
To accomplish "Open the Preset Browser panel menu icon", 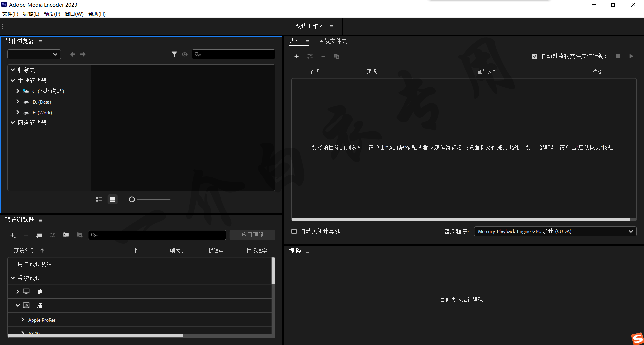I will click(x=40, y=220).
